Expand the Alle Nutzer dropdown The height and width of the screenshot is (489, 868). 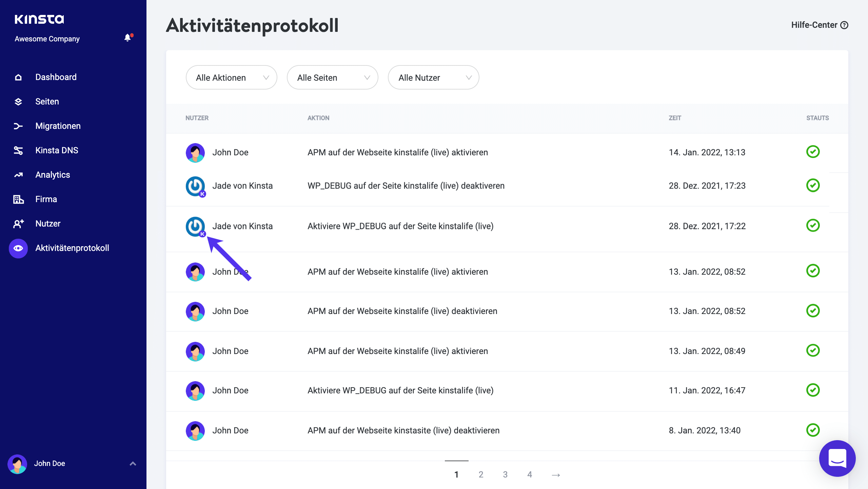click(x=433, y=77)
